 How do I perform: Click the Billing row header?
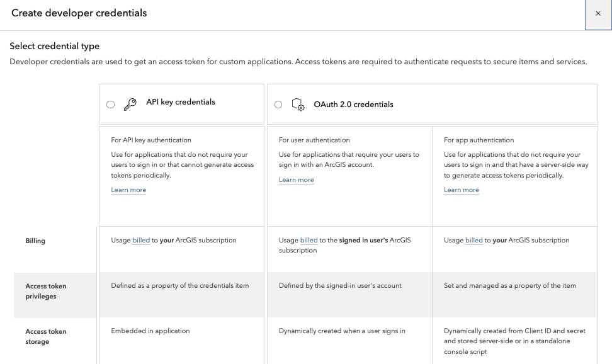(x=35, y=241)
